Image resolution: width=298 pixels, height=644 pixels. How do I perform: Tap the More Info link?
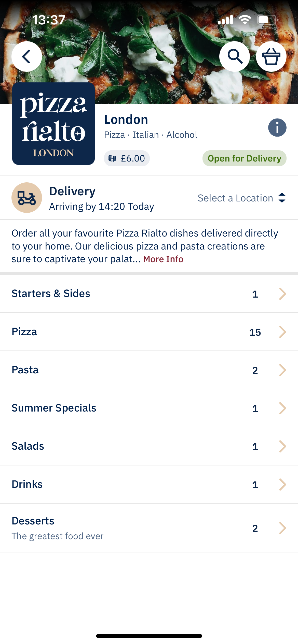click(163, 259)
